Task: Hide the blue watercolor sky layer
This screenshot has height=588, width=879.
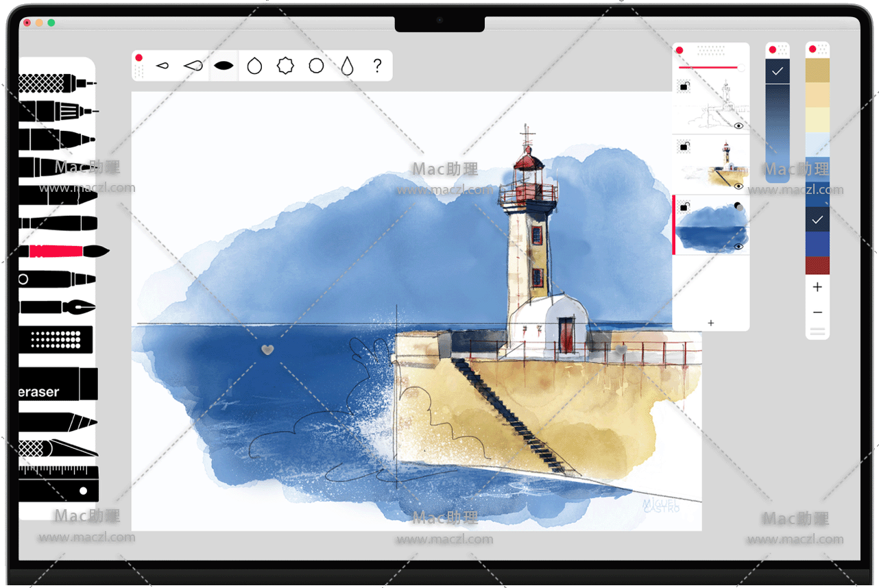Action: click(738, 246)
